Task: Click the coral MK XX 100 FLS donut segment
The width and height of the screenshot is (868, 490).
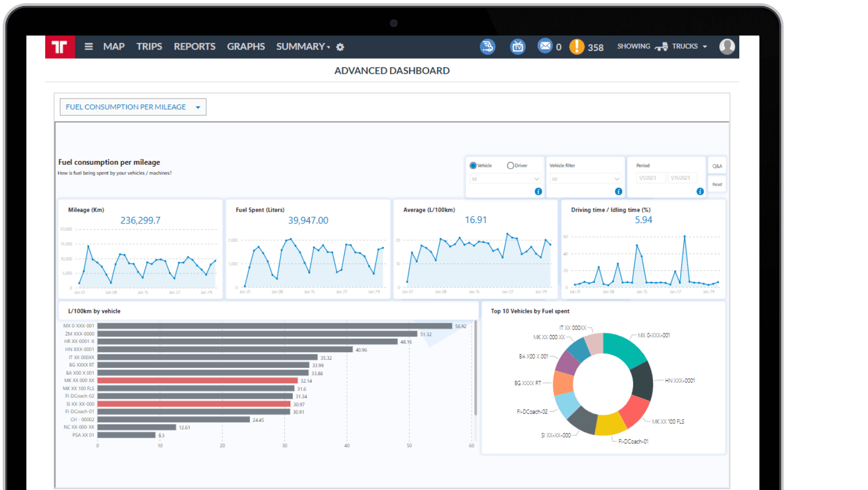Action: (x=634, y=411)
